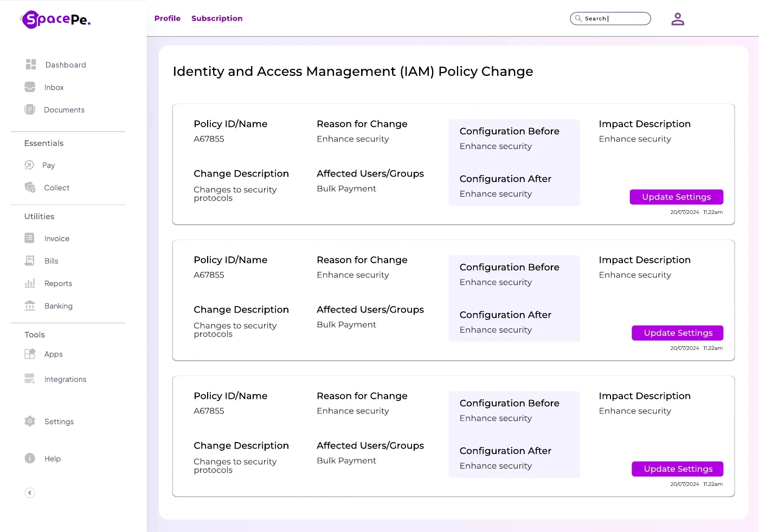Image resolution: width=759 pixels, height=532 pixels.
Task: Click the Bills receipt icon
Action: coord(30,261)
